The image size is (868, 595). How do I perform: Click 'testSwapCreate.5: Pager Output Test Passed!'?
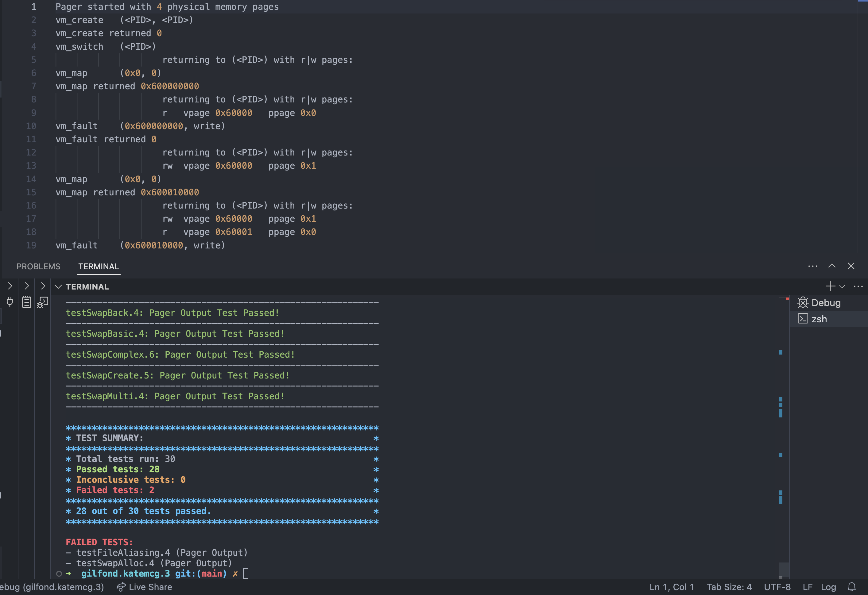point(178,375)
